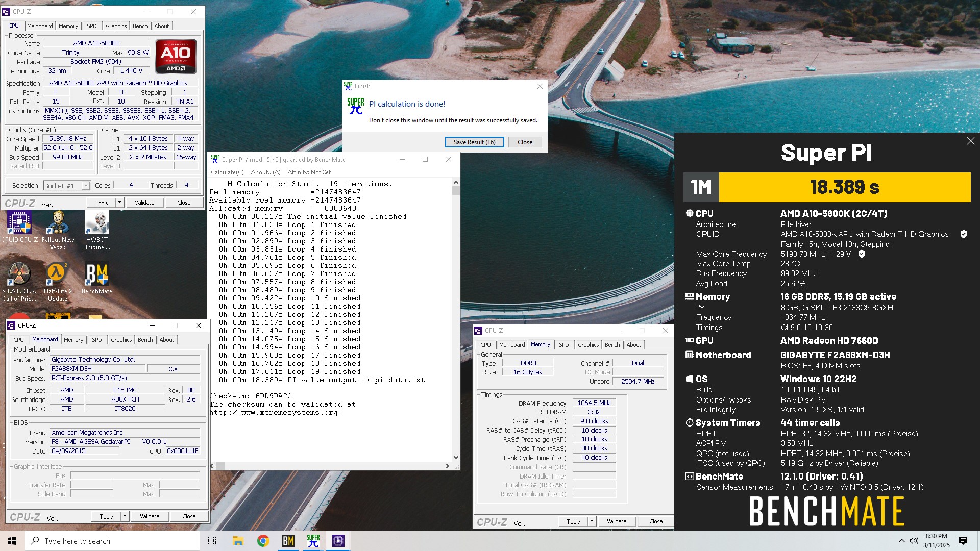
Task: Open the volume control in tray
Action: click(x=914, y=541)
